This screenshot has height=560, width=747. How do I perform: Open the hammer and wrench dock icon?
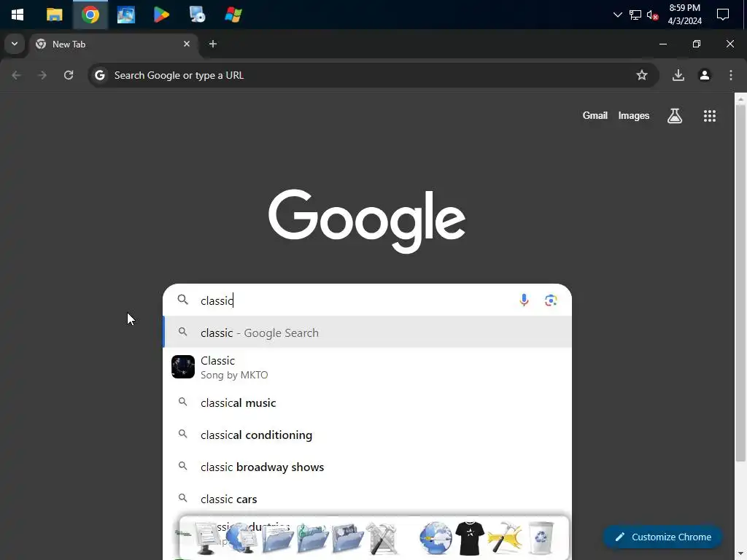coord(382,538)
